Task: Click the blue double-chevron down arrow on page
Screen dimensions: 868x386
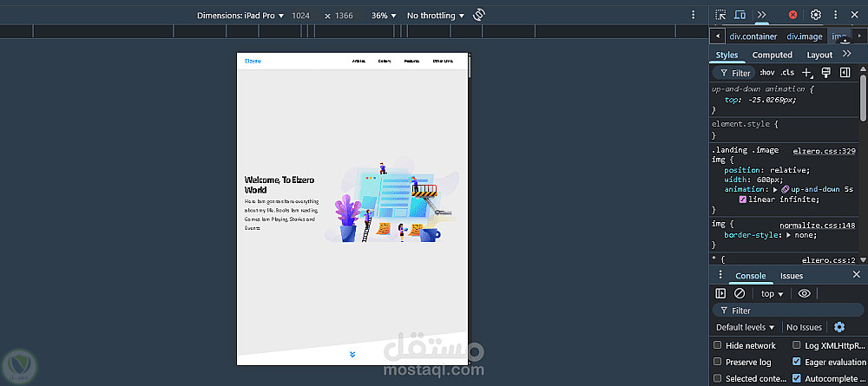Action: click(x=352, y=354)
